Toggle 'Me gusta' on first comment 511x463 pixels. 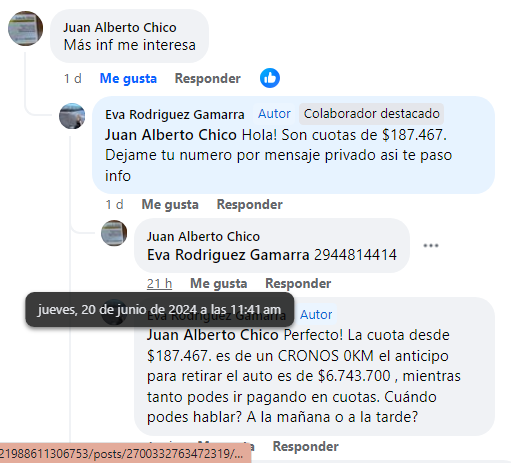click(128, 79)
